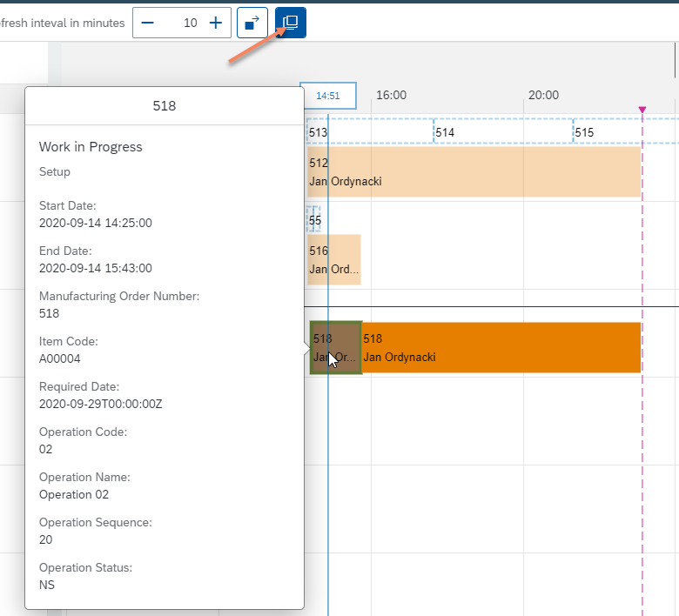Click the Operation Status: label
This screenshot has width=679, height=616.
pos(85,567)
